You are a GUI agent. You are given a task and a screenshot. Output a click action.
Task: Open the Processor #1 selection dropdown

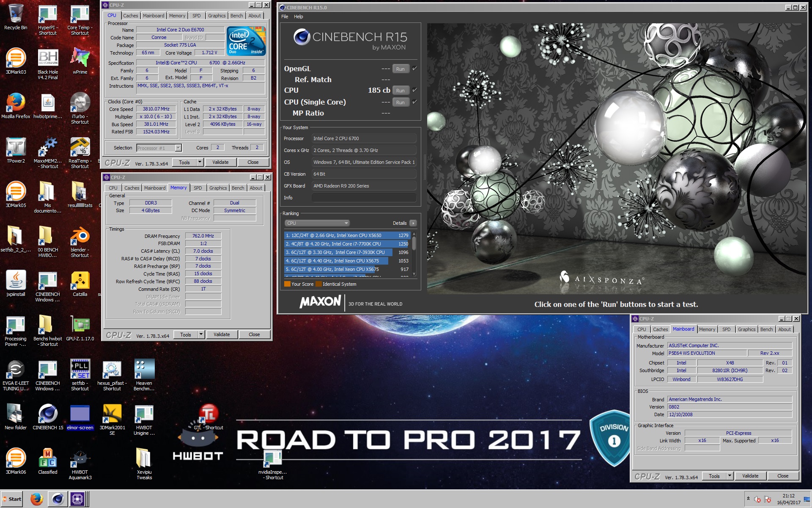178,148
